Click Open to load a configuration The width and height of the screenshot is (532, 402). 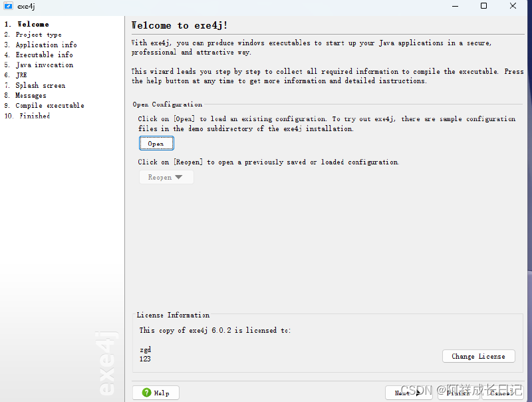point(156,143)
